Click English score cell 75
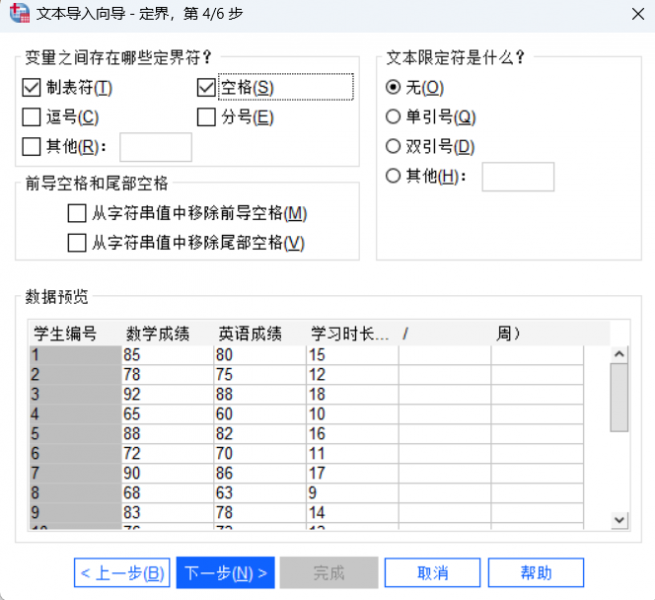The image size is (655, 600). [x=260, y=374]
